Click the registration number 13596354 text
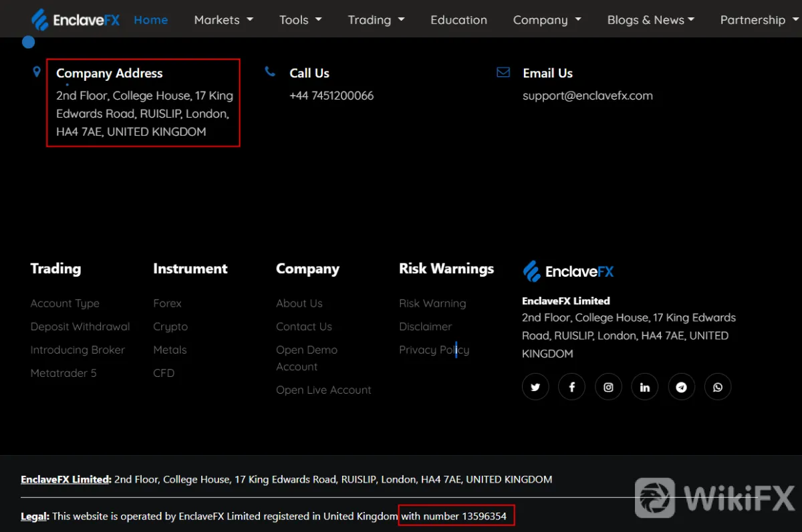The height and width of the screenshot is (532, 802). pos(484,516)
